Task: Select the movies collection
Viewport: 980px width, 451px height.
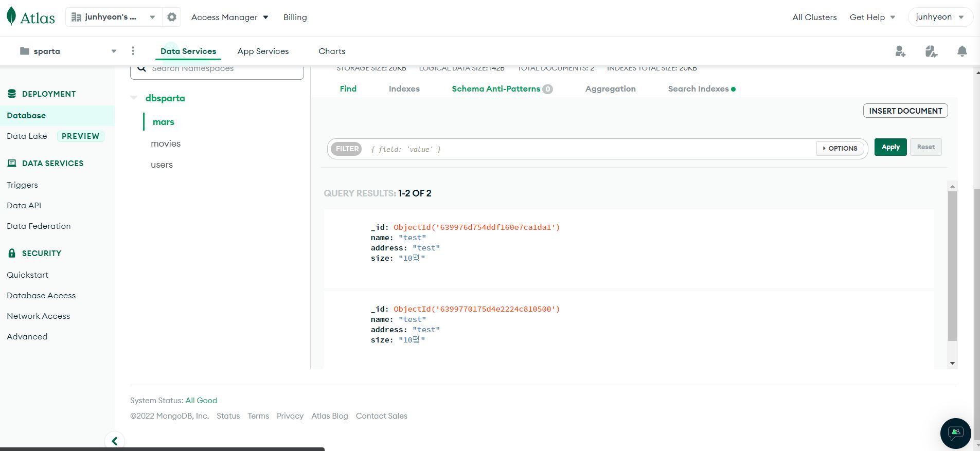Action: (x=166, y=143)
